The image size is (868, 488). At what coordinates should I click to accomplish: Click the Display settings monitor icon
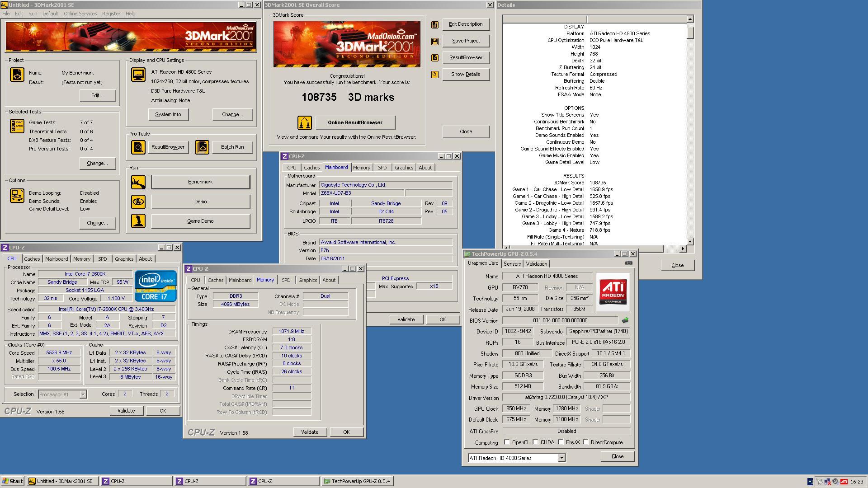coord(138,74)
